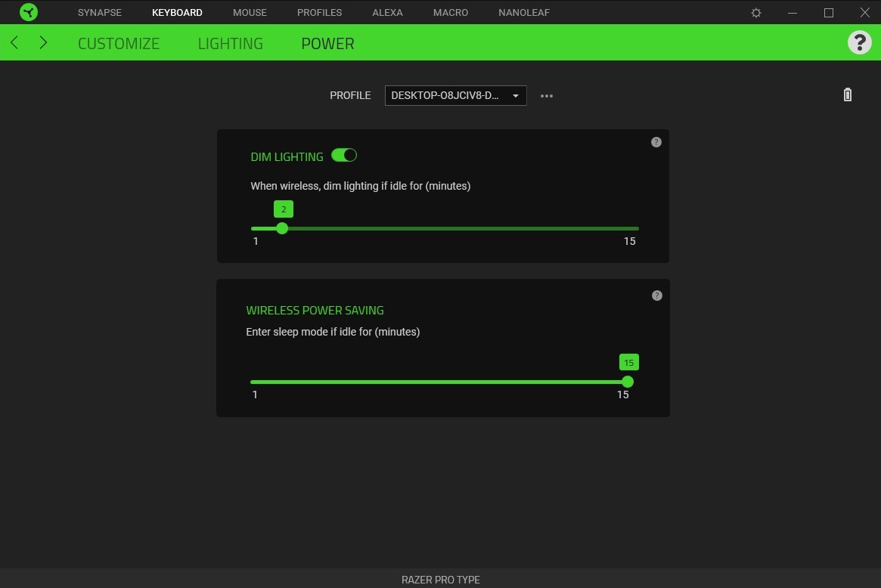Switch to the Macro tab
The width and height of the screenshot is (881, 588).
451,12
